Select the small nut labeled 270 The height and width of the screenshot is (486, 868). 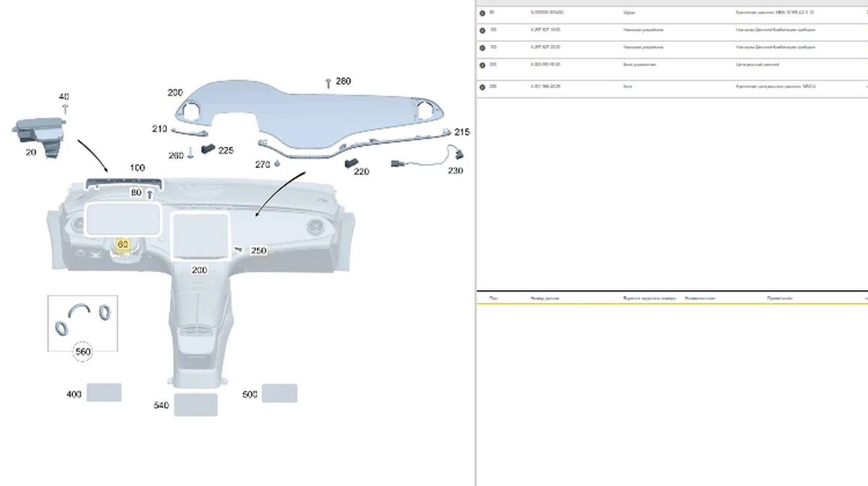click(x=277, y=164)
